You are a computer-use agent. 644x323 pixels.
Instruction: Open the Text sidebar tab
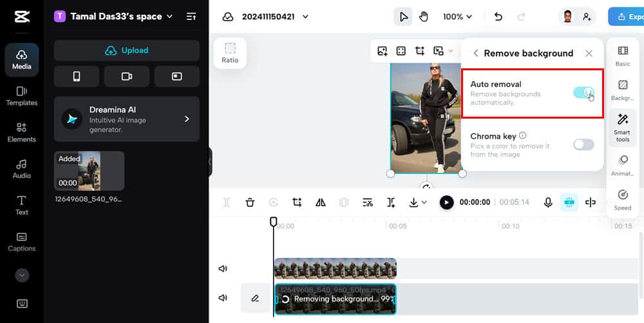coord(22,206)
